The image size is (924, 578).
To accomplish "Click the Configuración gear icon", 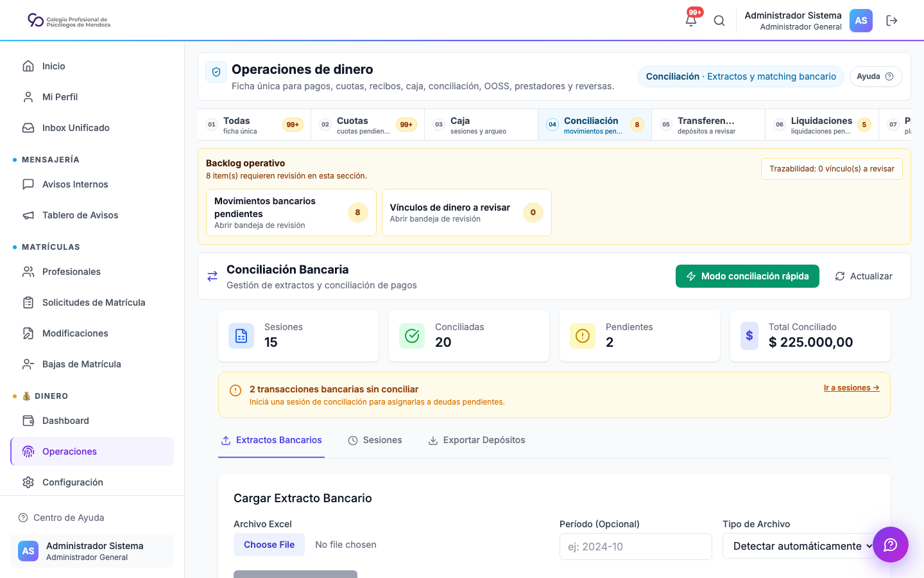I will click(28, 482).
